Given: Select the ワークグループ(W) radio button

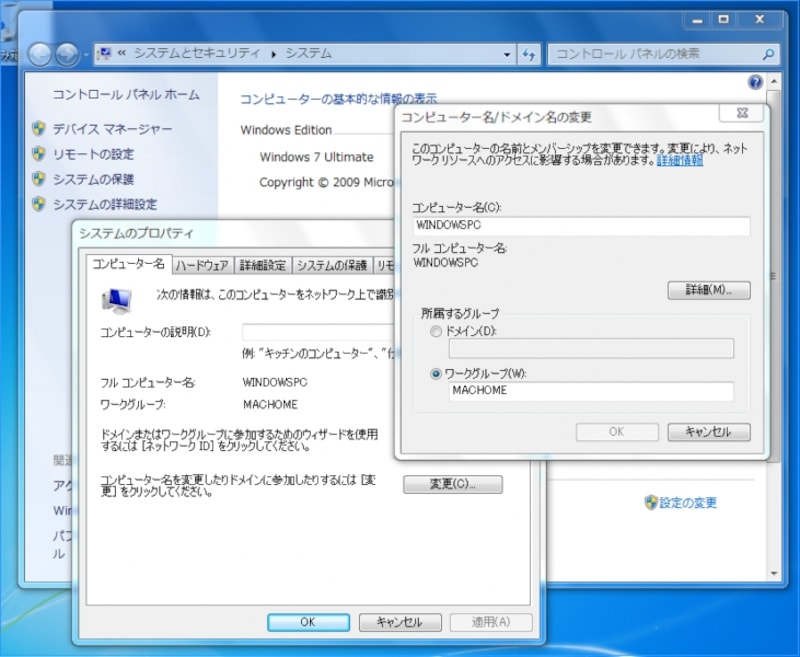Looking at the screenshot, I should 435,374.
